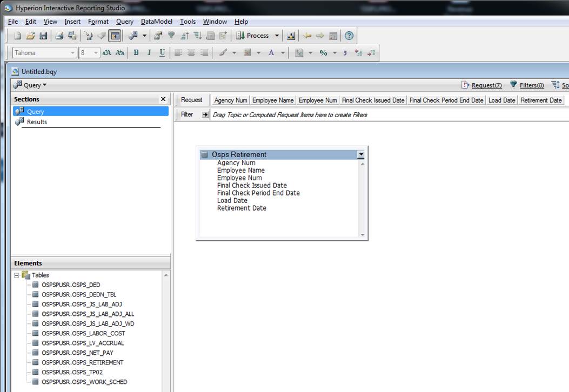Click the line color brush icon

[223, 53]
